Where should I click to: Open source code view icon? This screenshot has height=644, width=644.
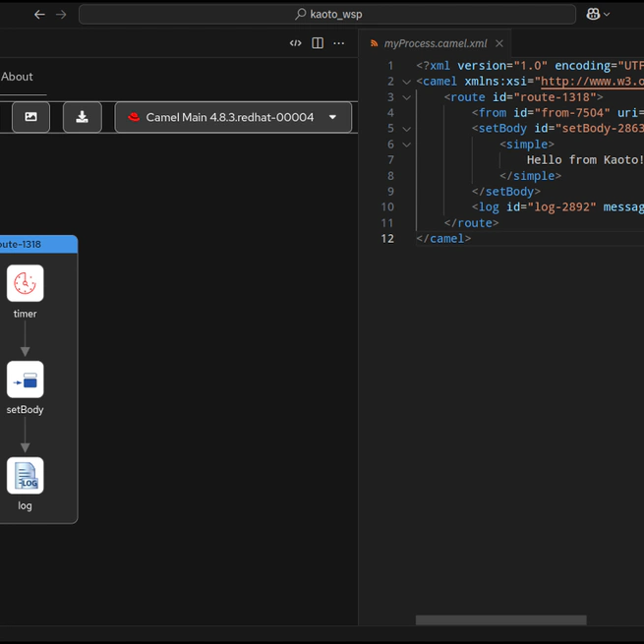pyautogui.click(x=296, y=43)
